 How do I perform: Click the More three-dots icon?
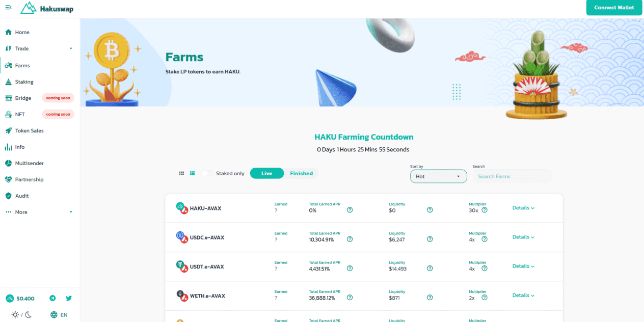[8, 212]
